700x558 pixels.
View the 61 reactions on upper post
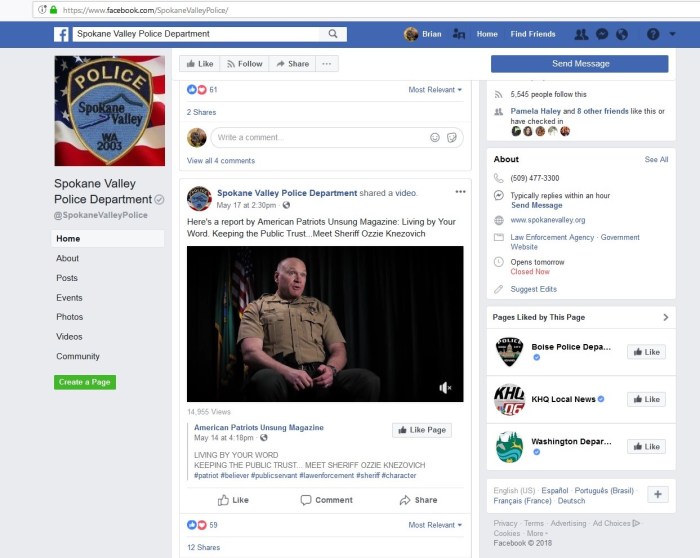pyautogui.click(x=202, y=90)
